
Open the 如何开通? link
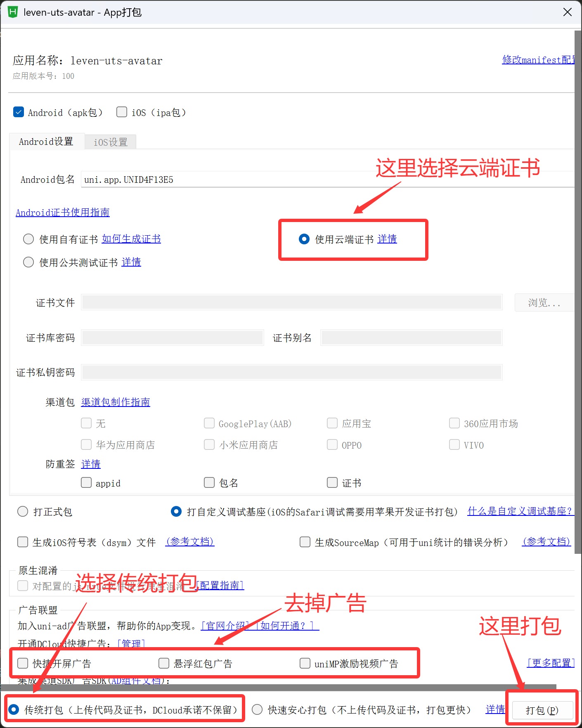[x=287, y=626]
